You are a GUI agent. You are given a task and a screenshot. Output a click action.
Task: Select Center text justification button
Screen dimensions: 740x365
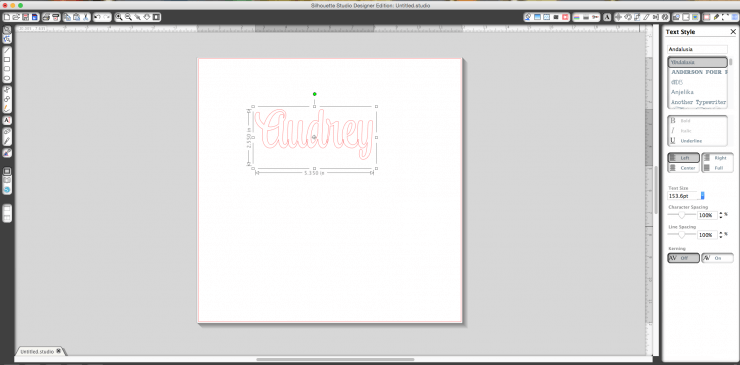click(683, 168)
